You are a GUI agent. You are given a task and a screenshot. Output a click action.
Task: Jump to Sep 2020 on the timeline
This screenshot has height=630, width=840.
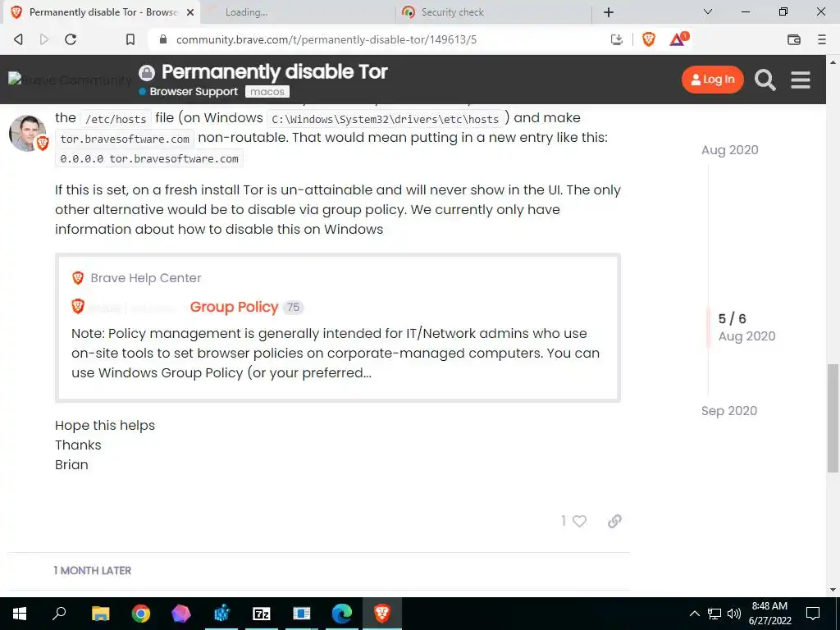coord(729,411)
